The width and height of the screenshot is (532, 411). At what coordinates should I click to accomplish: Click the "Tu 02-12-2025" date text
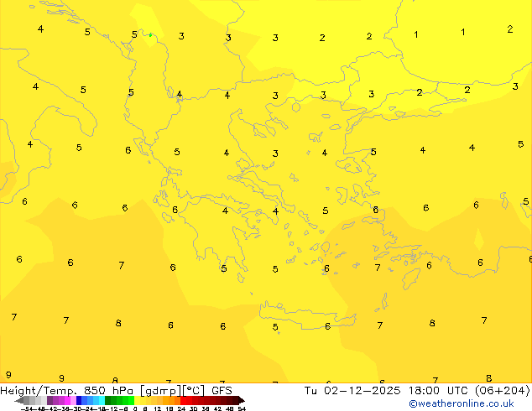[352, 391]
